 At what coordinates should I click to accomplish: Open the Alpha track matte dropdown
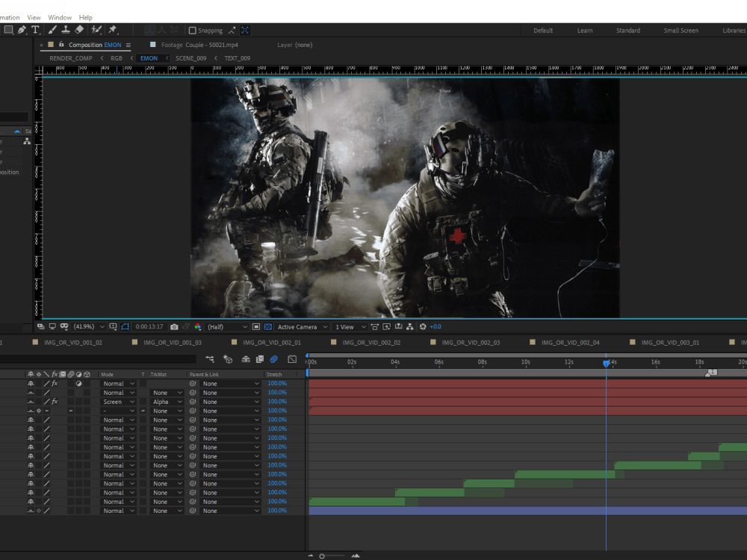coord(167,402)
